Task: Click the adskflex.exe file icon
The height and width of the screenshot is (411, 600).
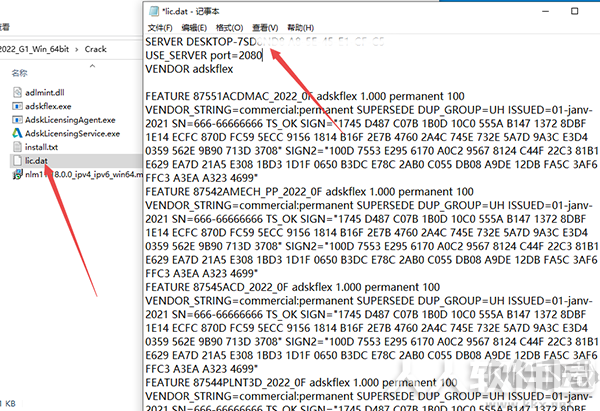Action: point(18,106)
